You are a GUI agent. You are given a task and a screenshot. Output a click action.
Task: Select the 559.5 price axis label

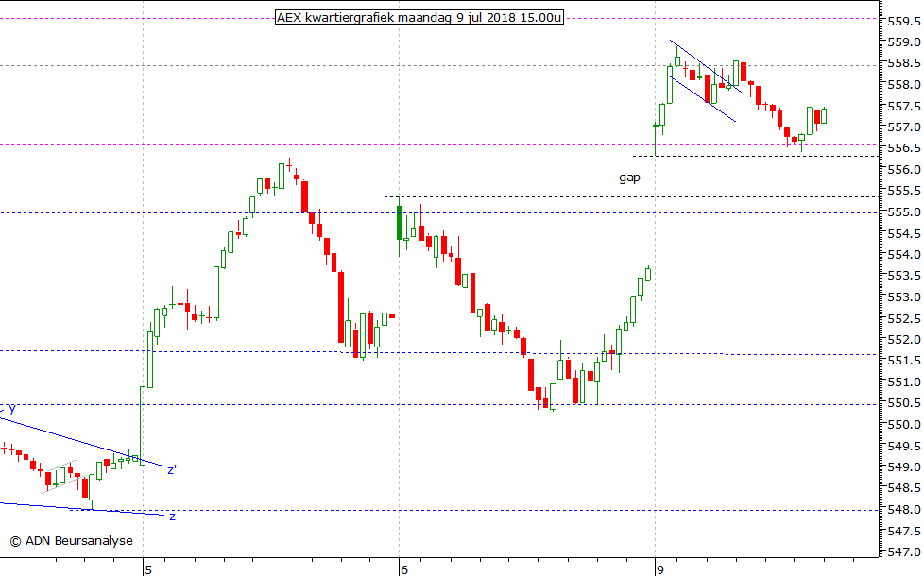[x=904, y=22]
